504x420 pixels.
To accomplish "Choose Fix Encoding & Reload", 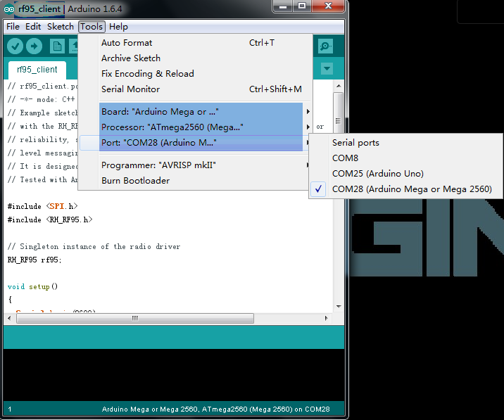I will pyautogui.click(x=195, y=74).
